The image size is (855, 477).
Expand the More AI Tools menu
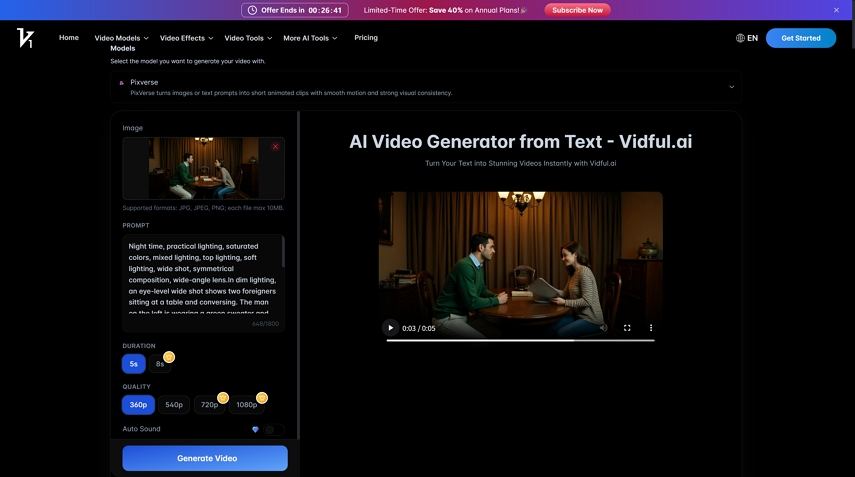310,38
